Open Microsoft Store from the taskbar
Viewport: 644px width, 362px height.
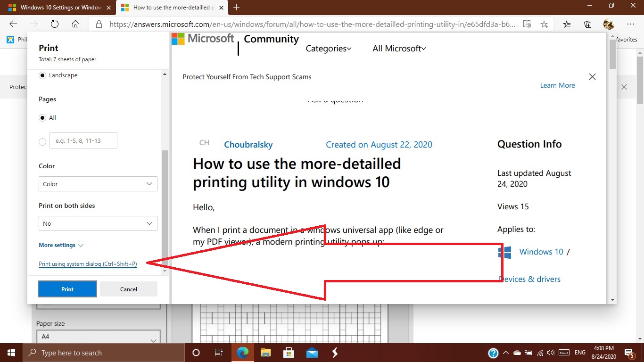(x=289, y=353)
